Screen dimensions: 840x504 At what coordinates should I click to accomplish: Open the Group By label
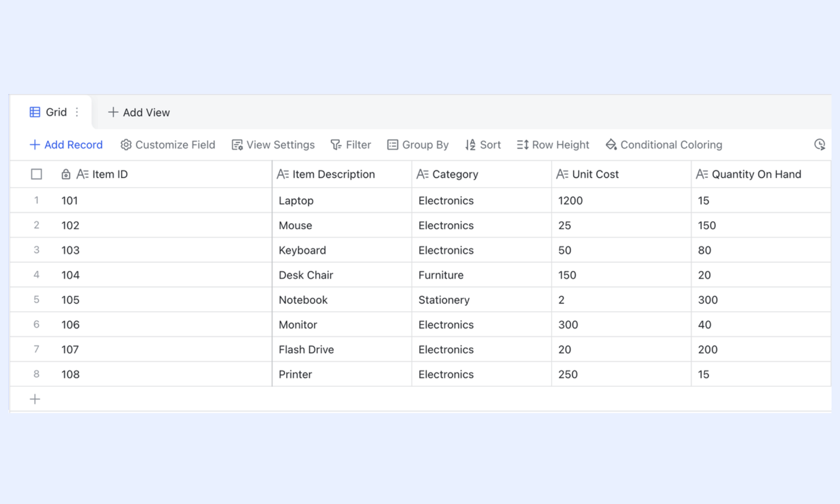(425, 145)
